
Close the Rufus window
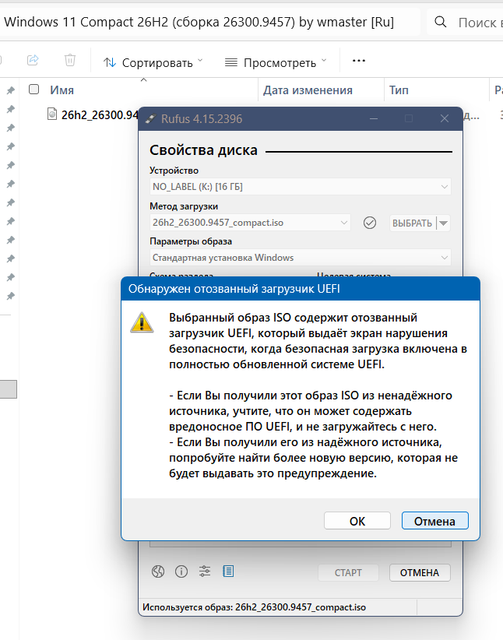445,119
